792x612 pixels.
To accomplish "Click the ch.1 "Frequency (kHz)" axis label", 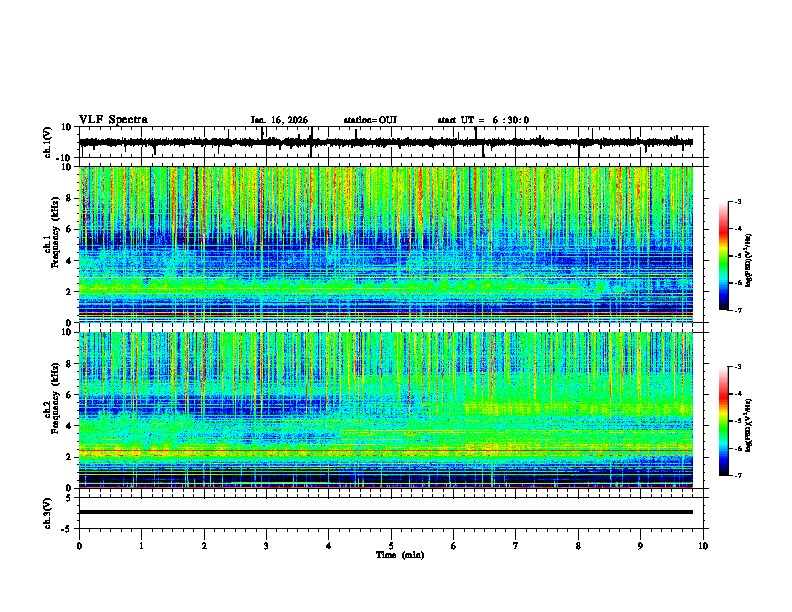I will click(55, 232).
